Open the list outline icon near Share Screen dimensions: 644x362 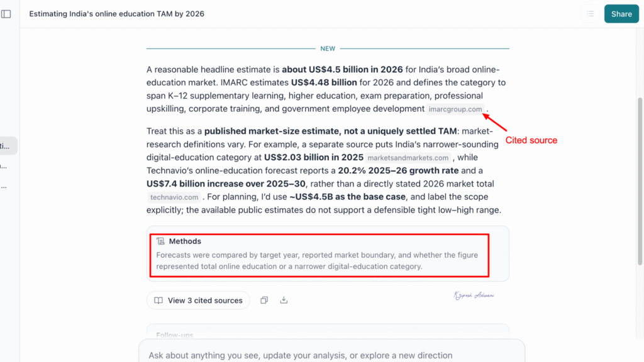590,14
